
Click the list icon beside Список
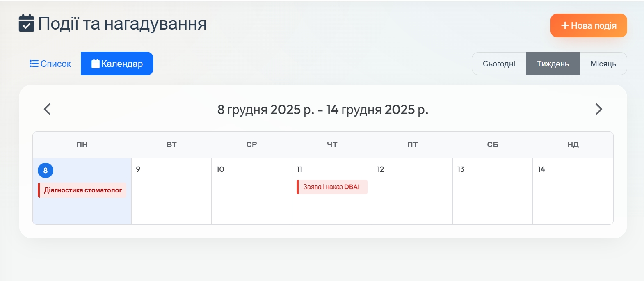pyautogui.click(x=34, y=64)
